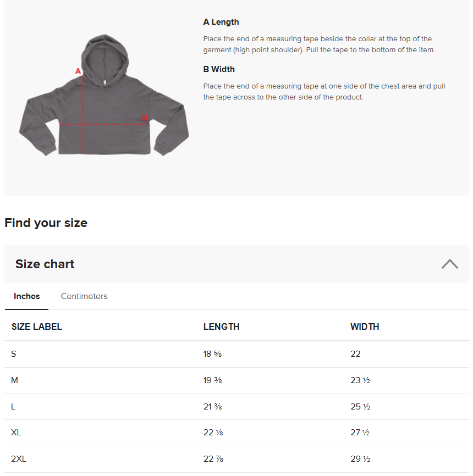Collapse the Size chart chevron arrow
473x476 pixels.
coord(449,264)
